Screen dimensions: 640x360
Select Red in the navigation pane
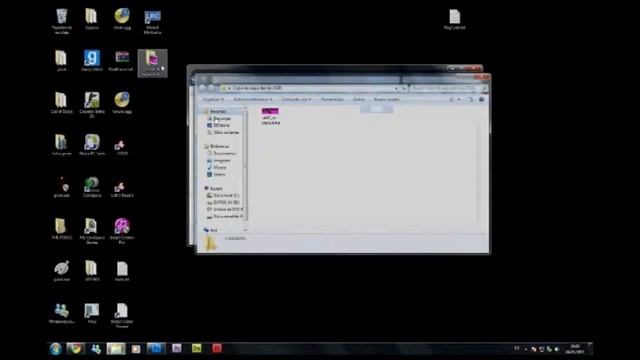pyautogui.click(x=213, y=230)
